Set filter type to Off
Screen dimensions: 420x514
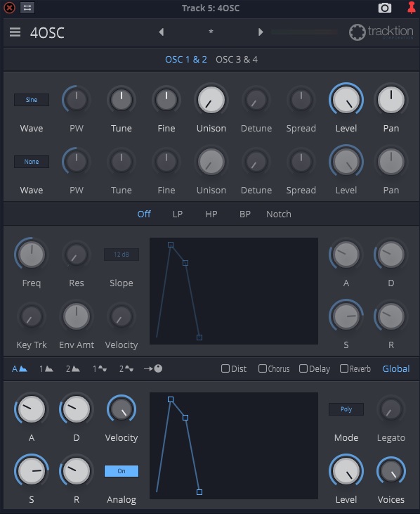click(x=144, y=214)
